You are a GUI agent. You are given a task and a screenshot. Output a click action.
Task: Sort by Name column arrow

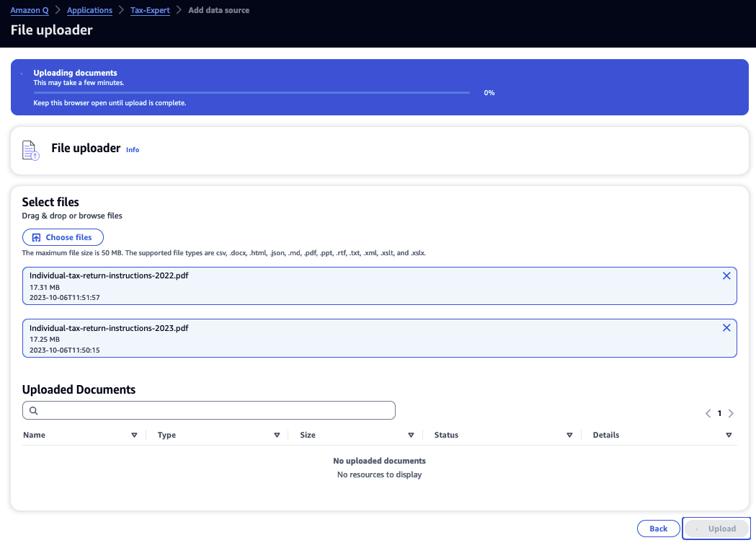click(x=134, y=436)
